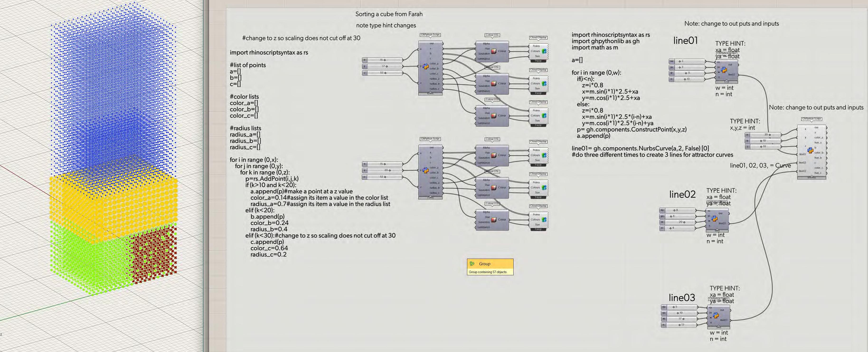The image size is (868, 352).
Task: Click line01 output port on line01 script
Action: (x=738, y=75)
